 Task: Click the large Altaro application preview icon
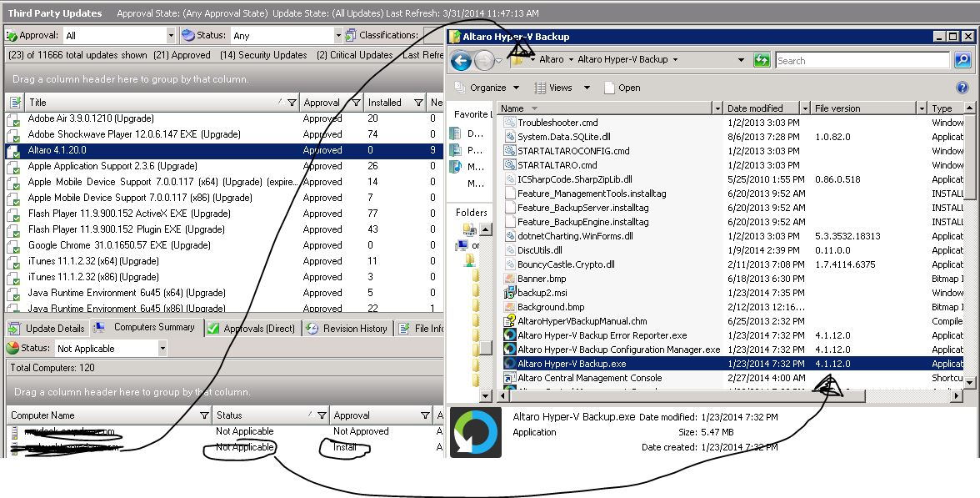476,432
